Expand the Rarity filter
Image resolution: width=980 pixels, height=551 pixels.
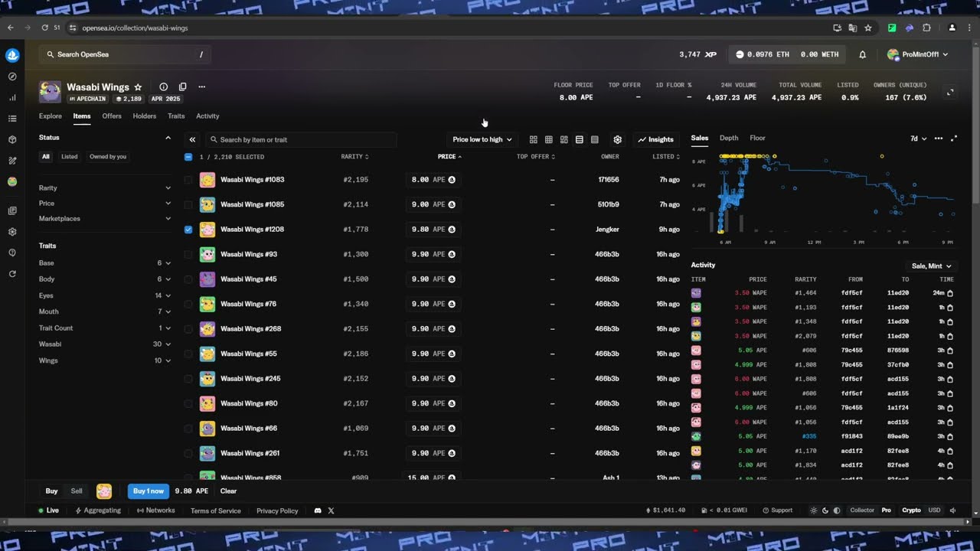pyautogui.click(x=104, y=187)
